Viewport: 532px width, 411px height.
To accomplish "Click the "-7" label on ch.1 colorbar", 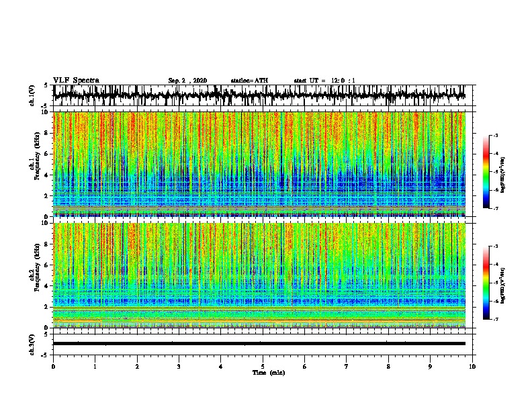I will click(496, 208).
